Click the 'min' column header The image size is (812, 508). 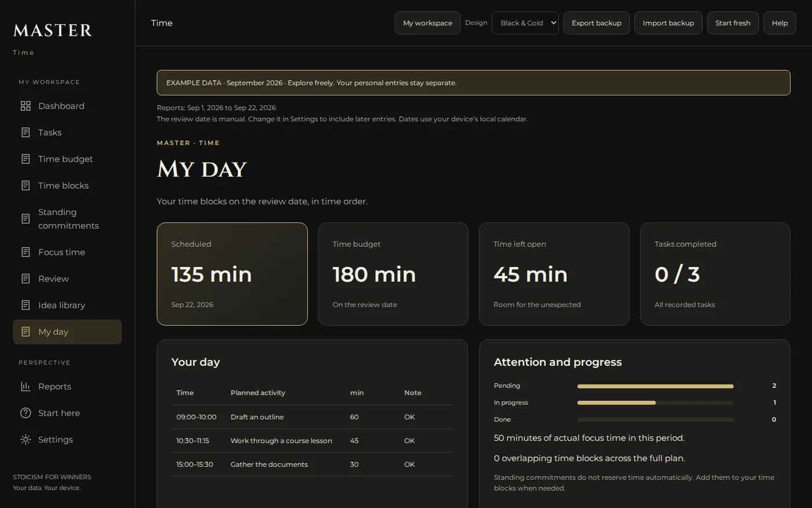[x=357, y=393]
